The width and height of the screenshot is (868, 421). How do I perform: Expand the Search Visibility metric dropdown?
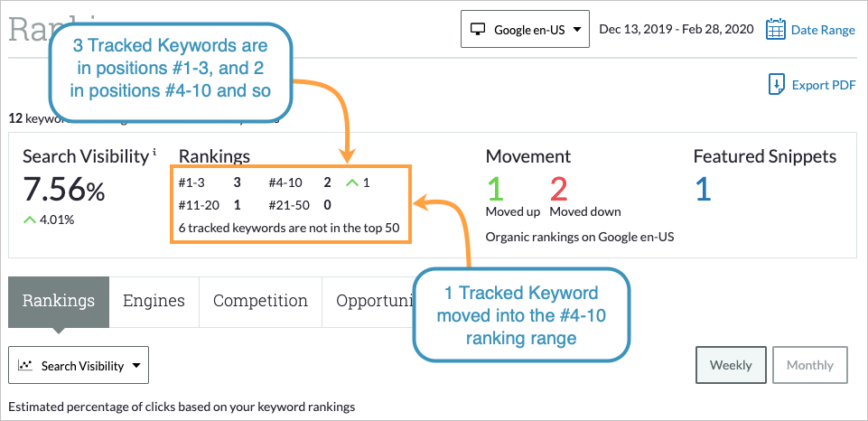(78, 366)
